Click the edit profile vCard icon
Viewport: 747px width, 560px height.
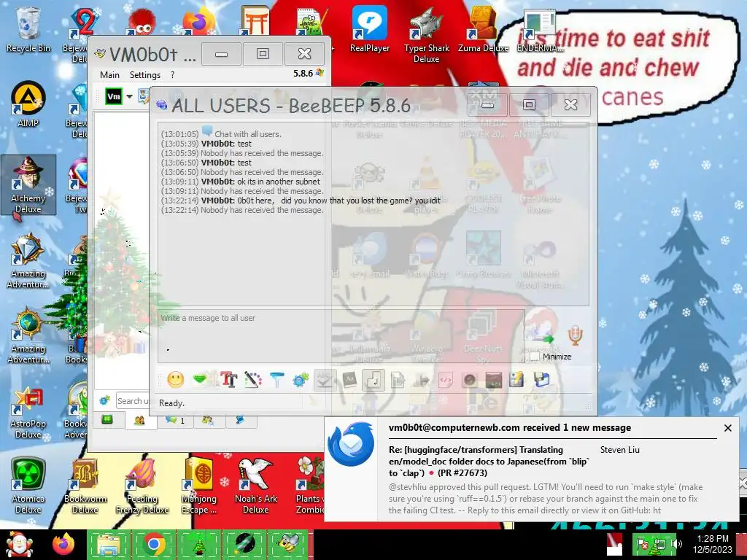pos(144,96)
